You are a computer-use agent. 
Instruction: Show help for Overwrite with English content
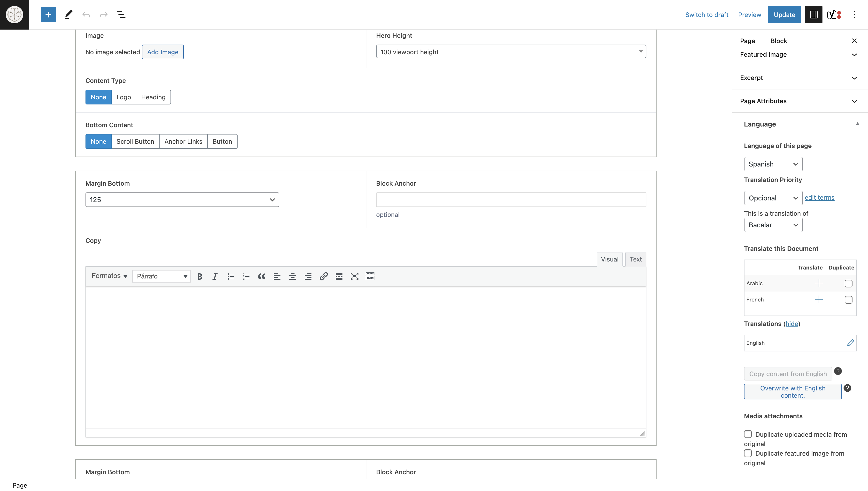(847, 388)
